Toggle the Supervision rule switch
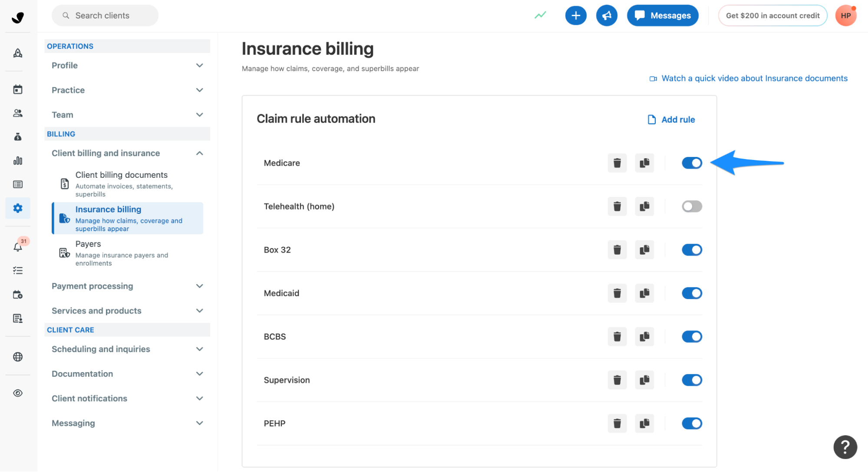Image resolution: width=868 pixels, height=472 pixels. point(692,380)
